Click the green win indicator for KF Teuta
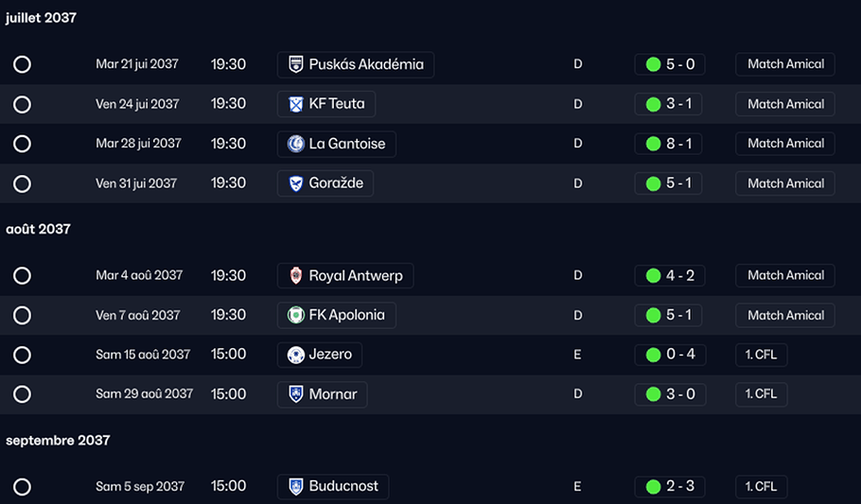Viewport: 861px width, 504px height. (653, 104)
